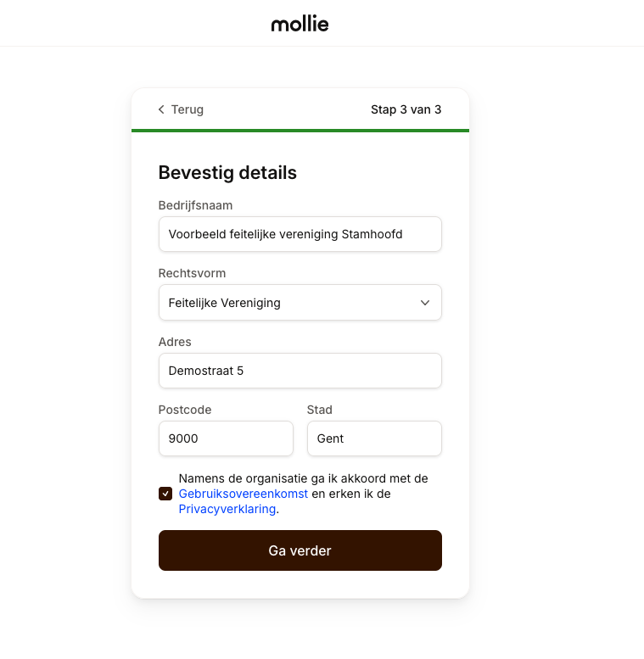The height and width of the screenshot is (659, 644).
Task: Click the Stad field containing Gent
Action: (373, 438)
